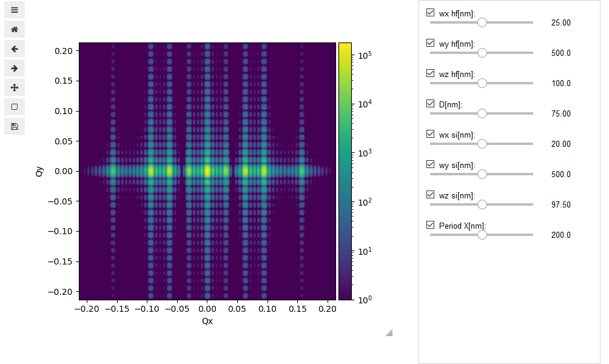Viewport: 609px width, 364px height.
Task: Click the Period X[nm] slider handle
Action: tap(482, 235)
